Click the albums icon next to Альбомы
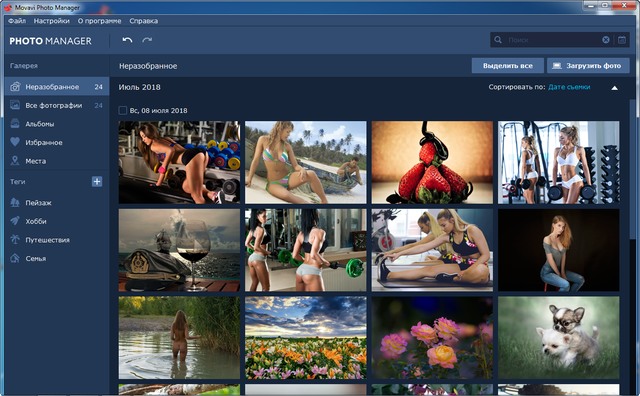Image resolution: width=640 pixels, height=396 pixels. click(x=15, y=123)
